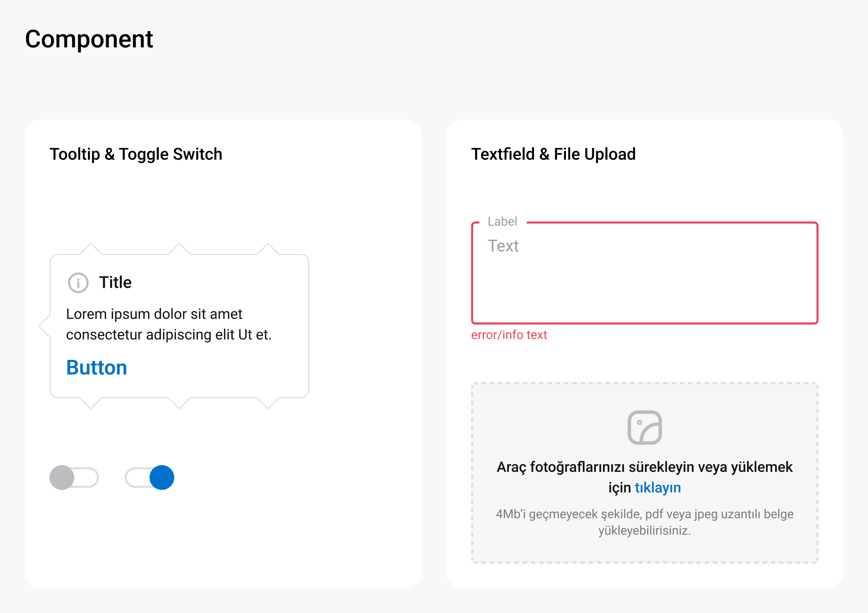This screenshot has height=613, width=868.
Task: Click the tooltip's bottom-center arrow pointer
Action: [179, 403]
